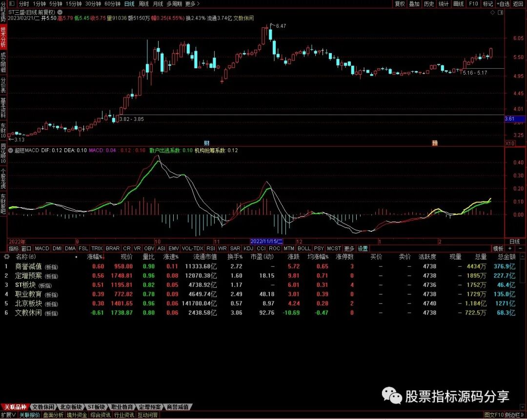Select the 北京板块 row
Screen dimensions: 527x420
(x=261, y=303)
